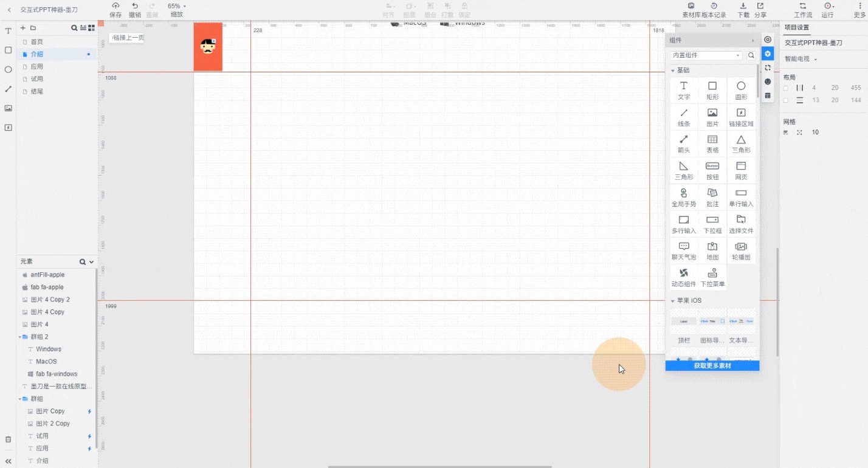
Task: Collapse the 基础 component section
Action: [x=673, y=71]
